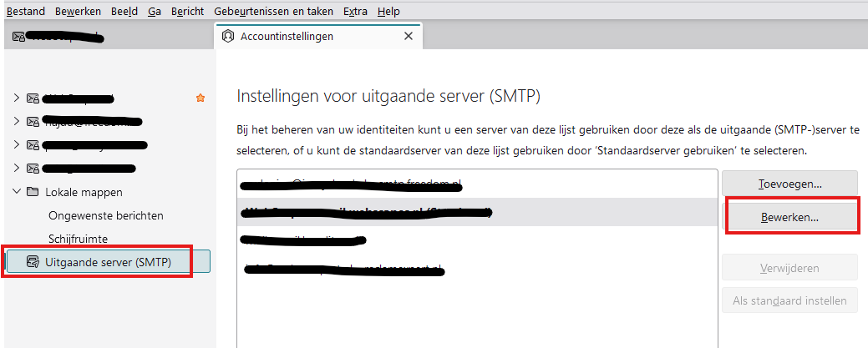Click the mail envelope icon on first tab
The image size is (868, 348).
click(18, 37)
